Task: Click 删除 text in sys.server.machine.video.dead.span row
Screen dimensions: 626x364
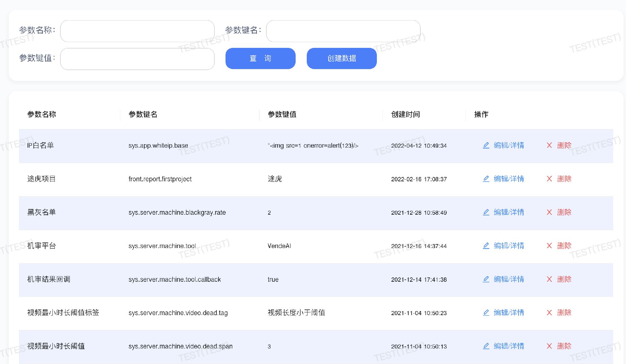Action: coord(564,346)
